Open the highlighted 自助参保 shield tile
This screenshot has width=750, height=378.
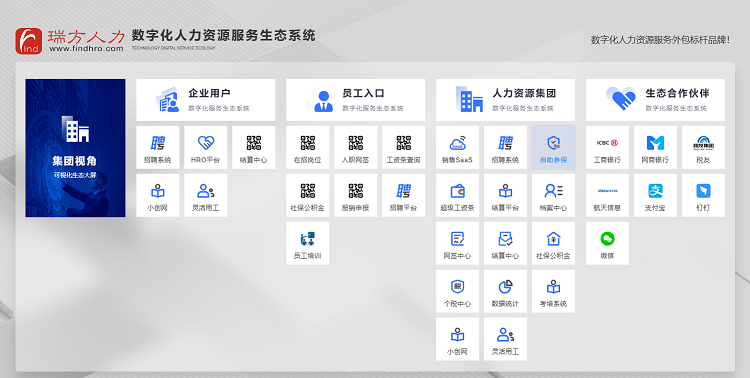(x=553, y=147)
